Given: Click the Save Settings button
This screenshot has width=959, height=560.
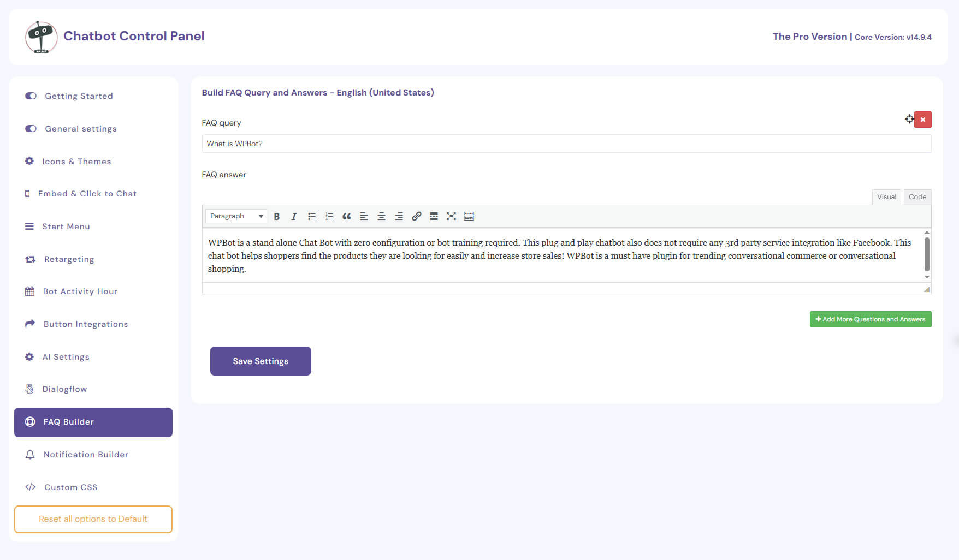Looking at the screenshot, I should pos(261,361).
